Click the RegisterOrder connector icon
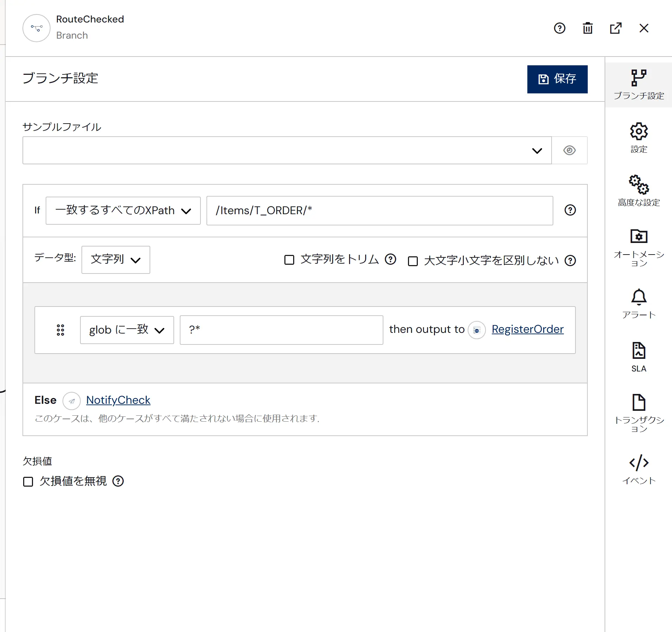The width and height of the screenshot is (672, 632). click(x=476, y=330)
